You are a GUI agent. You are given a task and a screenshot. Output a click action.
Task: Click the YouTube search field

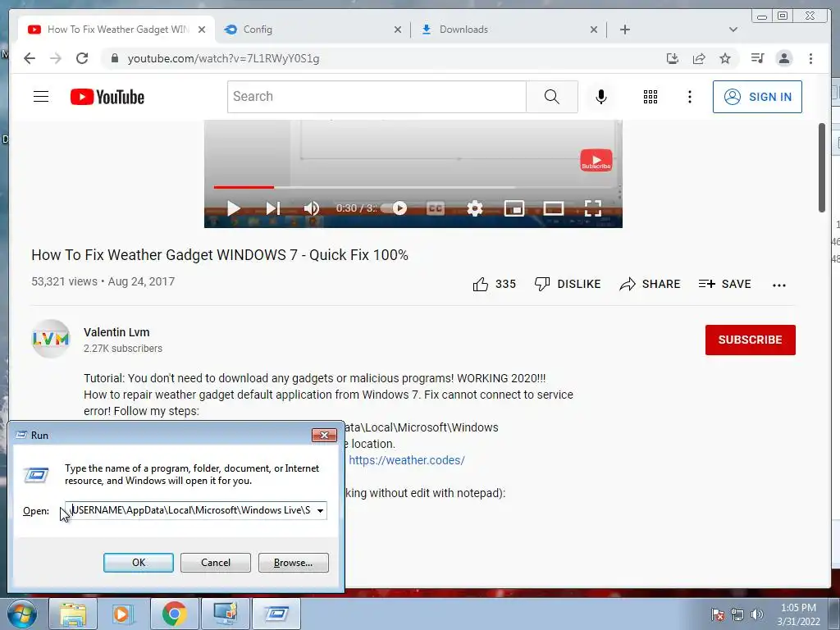pyautogui.click(x=377, y=97)
